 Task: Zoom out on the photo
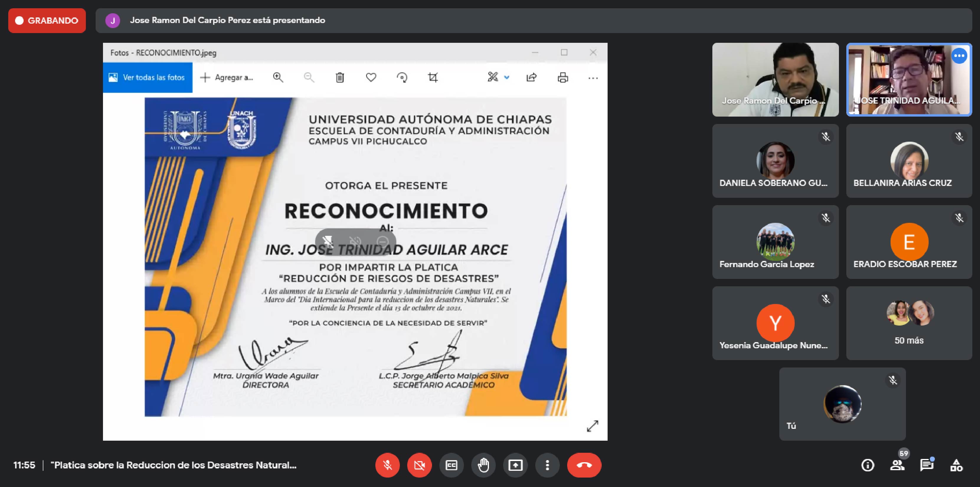point(309,78)
